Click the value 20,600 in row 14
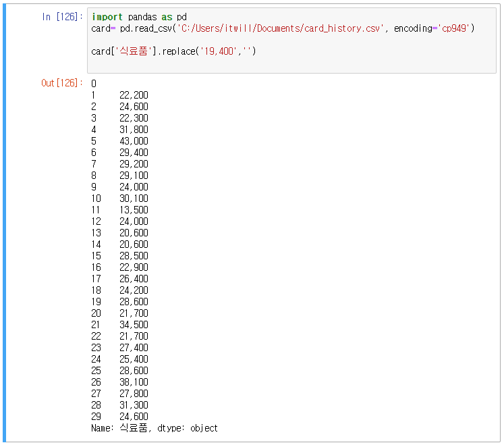504x445 pixels. pos(134,244)
